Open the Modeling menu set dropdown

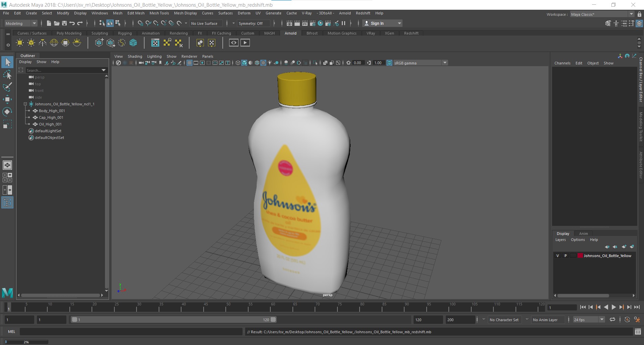[x=21, y=23]
